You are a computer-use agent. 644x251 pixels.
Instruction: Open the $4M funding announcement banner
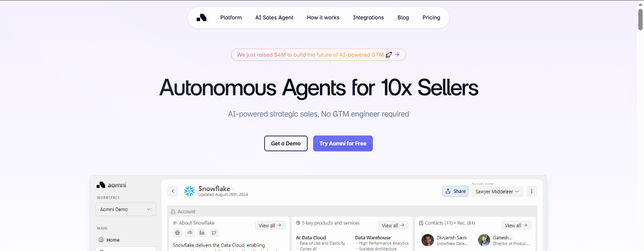pos(318,55)
